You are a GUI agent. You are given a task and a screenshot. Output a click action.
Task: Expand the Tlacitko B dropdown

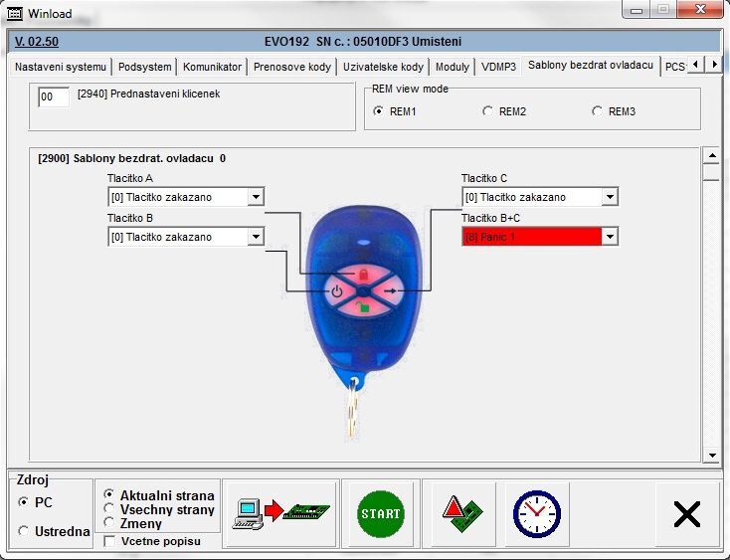click(256, 237)
